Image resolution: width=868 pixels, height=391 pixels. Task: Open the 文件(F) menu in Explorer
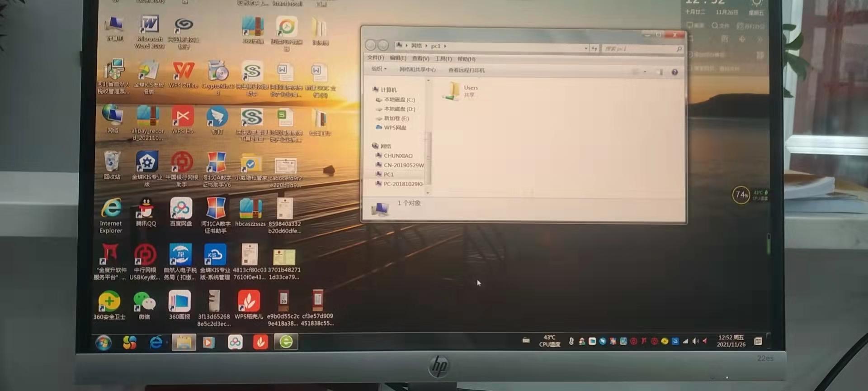coord(375,58)
